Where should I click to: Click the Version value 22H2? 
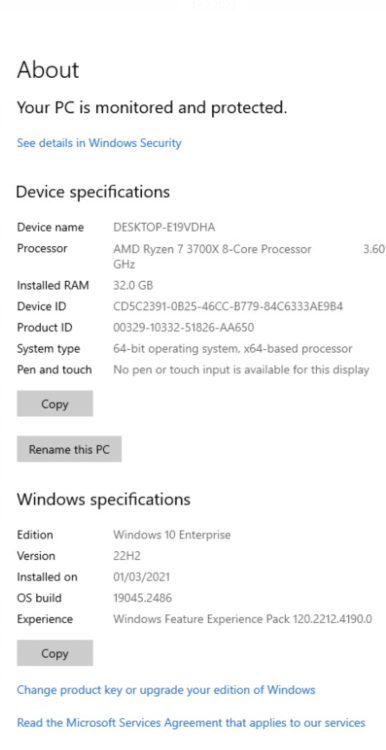click(x=127, y=556)
